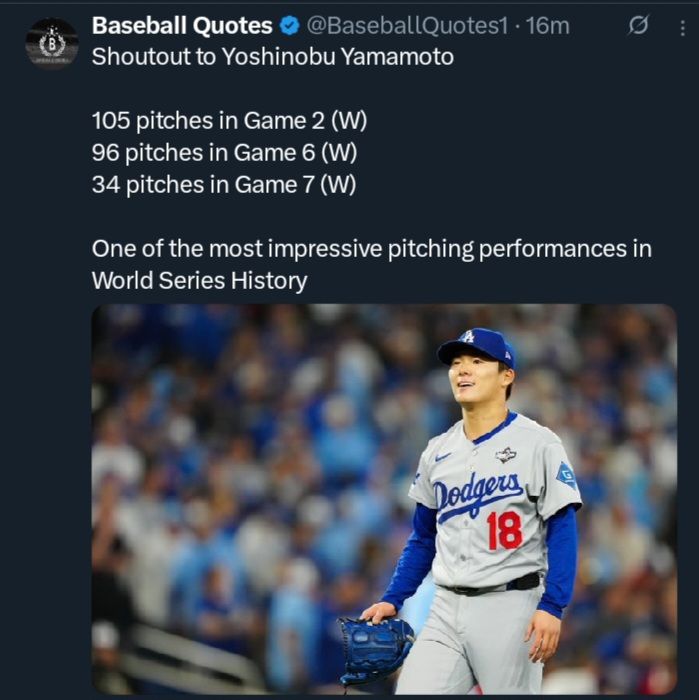Click the "96 pitches in Game 6" line
699x700 pixels.
tap(224, 153)
